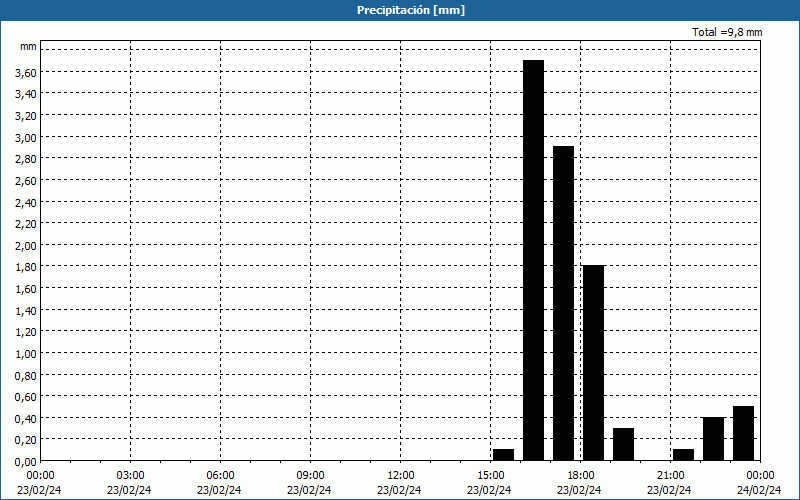
Task: Click the small bar just after 15:00
Action: [503, 455]
